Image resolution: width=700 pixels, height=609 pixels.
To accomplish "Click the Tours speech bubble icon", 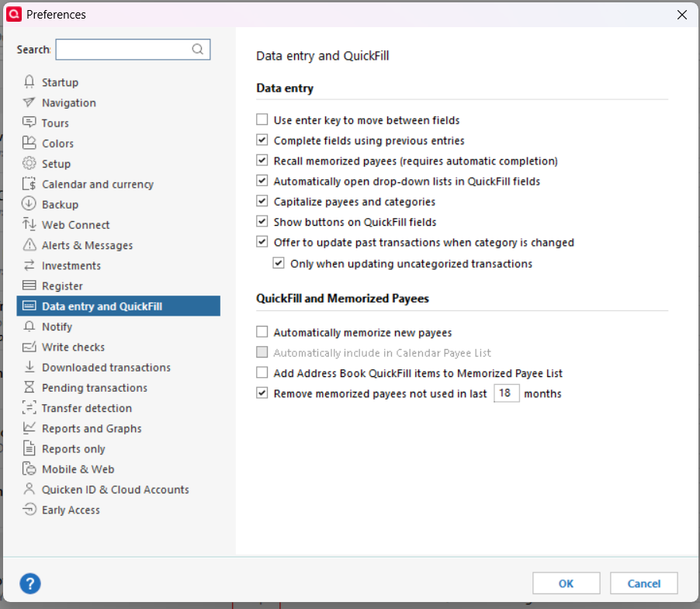I will [29, 123].
